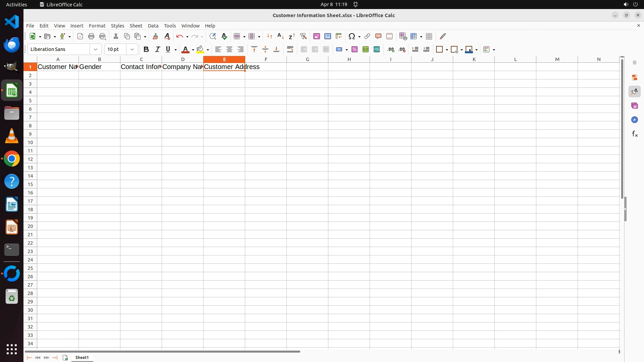Toggle Bold formatting
The height and width of the screenshot is (362, 644).
click(x=146, y=49)
